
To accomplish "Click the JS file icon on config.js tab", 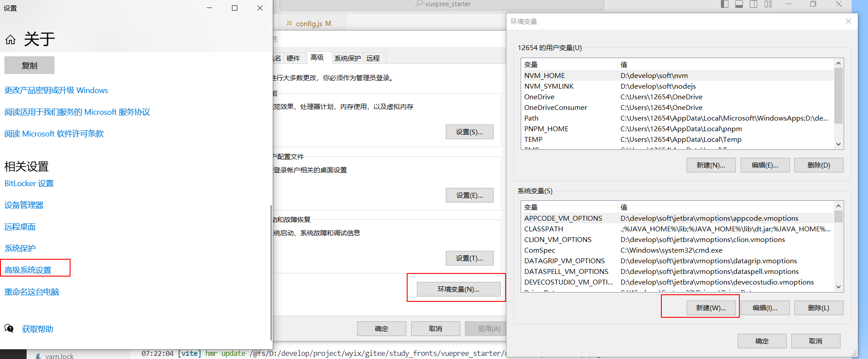I will [289, 23].
